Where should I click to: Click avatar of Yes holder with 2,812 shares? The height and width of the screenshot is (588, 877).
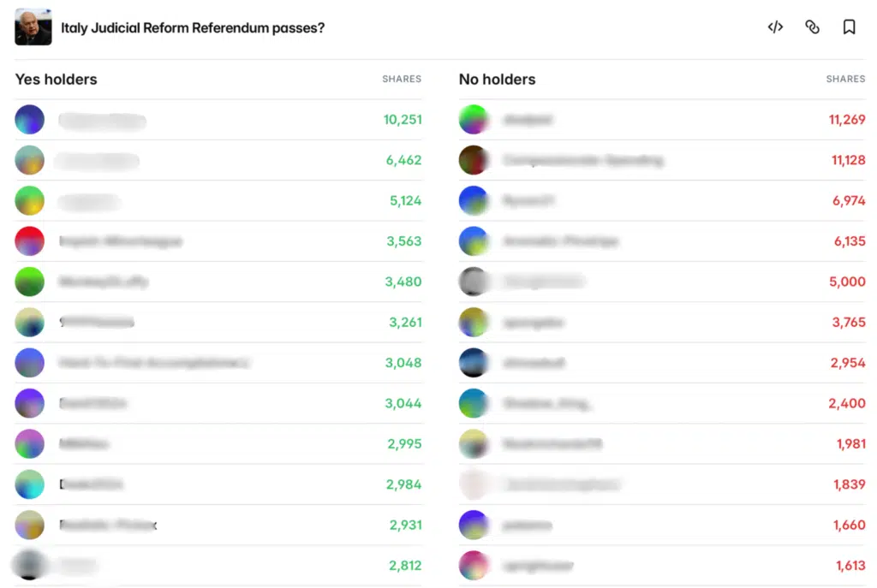point(30,566)
